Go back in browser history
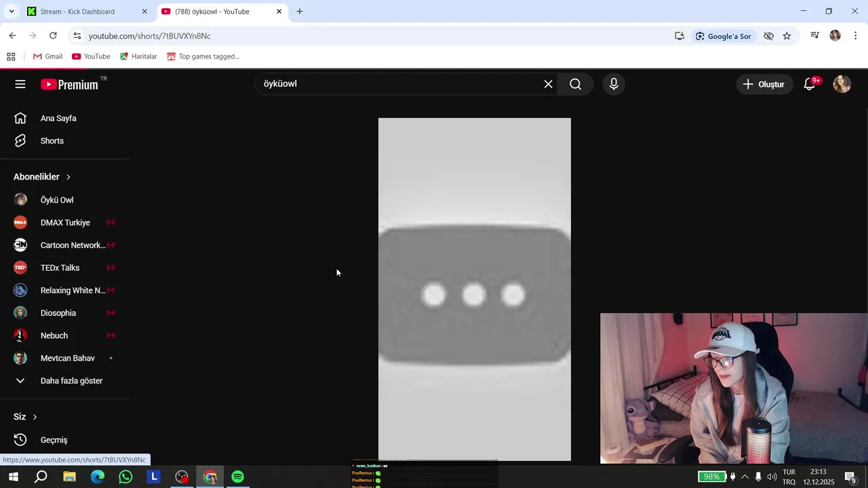Viewport: 868px width, 488px height. click(12, 36)
